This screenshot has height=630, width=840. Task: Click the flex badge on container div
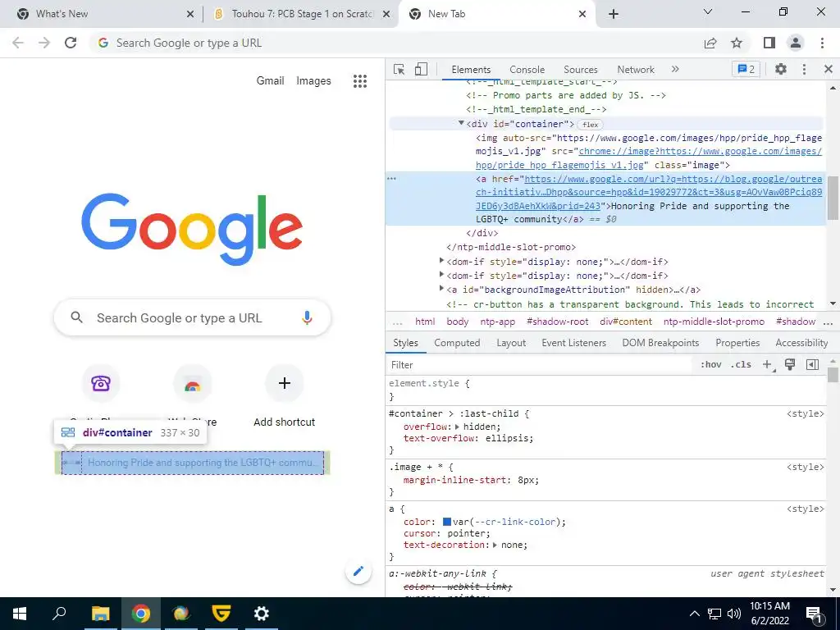pos(590,125)
